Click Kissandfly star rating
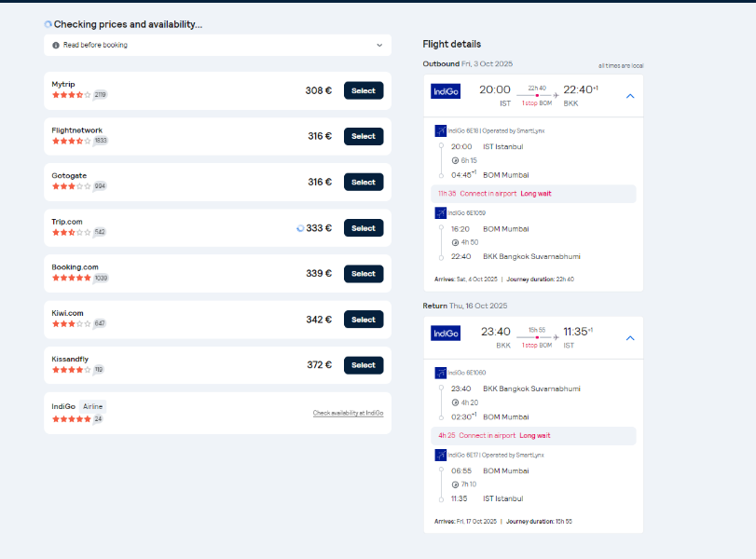The width and height of the screenshot is (756, 559). tap(72, 370)
